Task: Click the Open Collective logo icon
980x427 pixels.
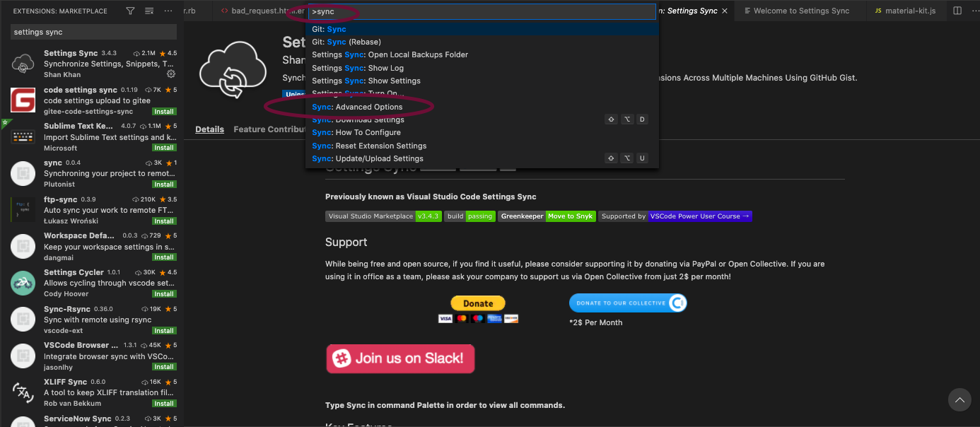Action: [x=677, y=303]
